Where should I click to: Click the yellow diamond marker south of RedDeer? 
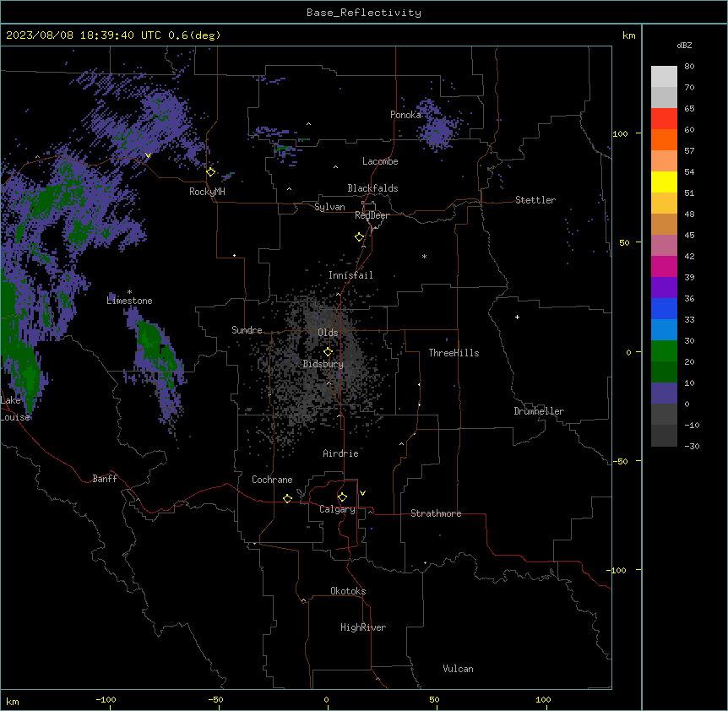point(359,237)
